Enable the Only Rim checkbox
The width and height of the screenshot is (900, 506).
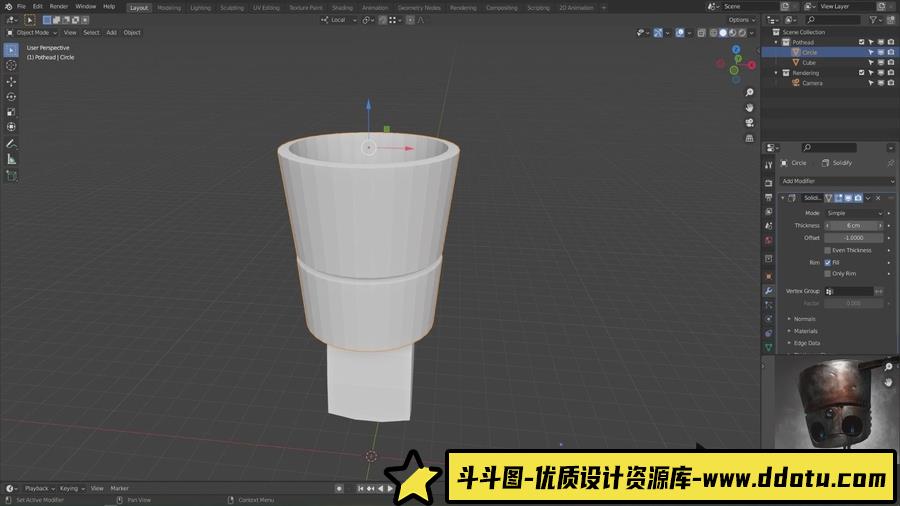828,274
